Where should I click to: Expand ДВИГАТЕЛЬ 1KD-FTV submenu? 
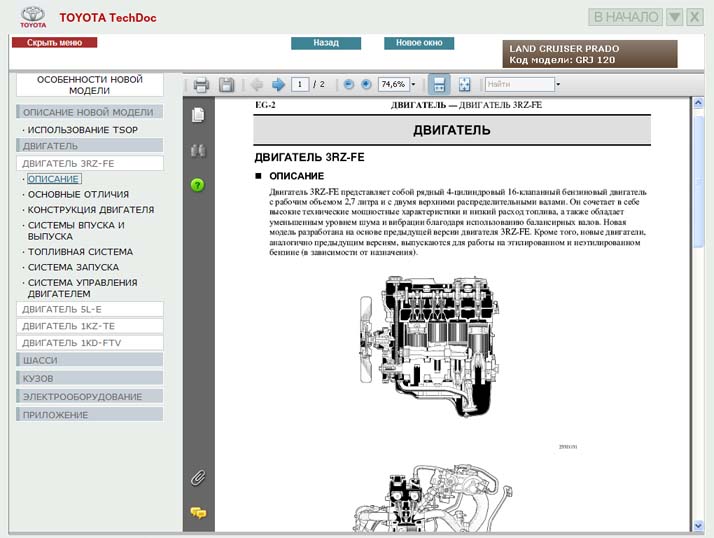tap(90, 343)
